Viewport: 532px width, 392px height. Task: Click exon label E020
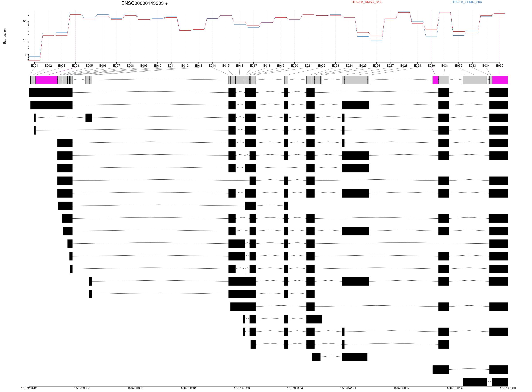pyautogui.click(x=295, y=66)
